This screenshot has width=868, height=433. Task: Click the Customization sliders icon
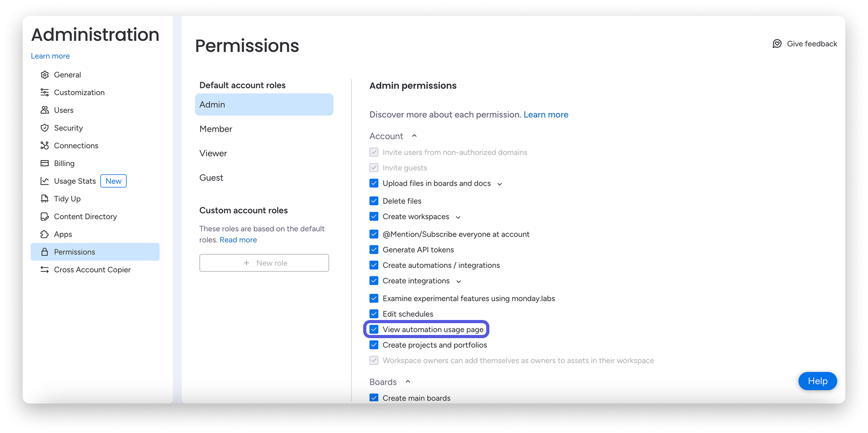pos(44,93)
